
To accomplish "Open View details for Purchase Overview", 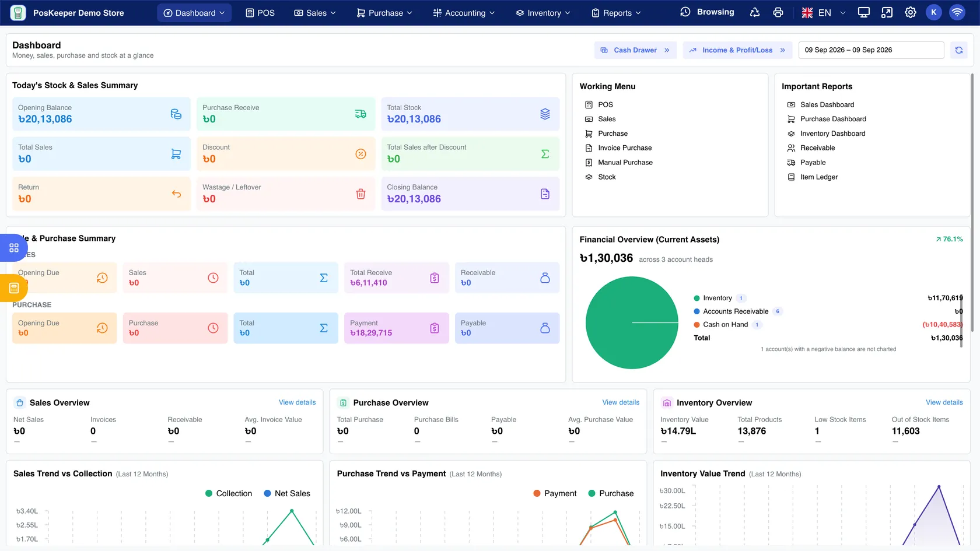I will coord(621,403).
